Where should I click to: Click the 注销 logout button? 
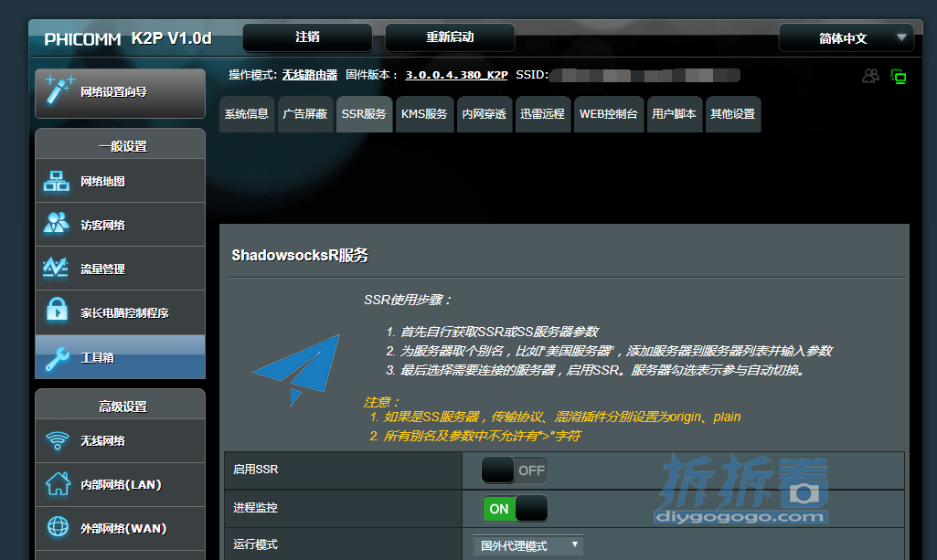coord(307,37)
